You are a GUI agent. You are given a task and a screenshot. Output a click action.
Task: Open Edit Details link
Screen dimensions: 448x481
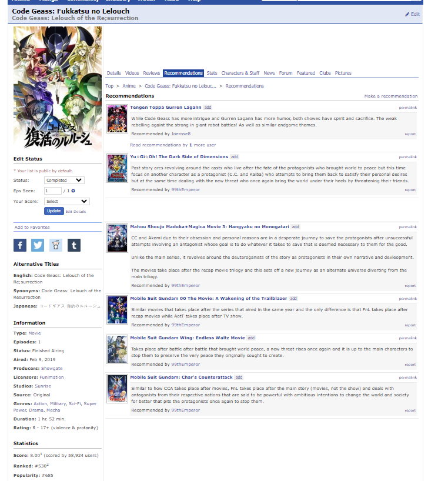click(x=76, y=211)
